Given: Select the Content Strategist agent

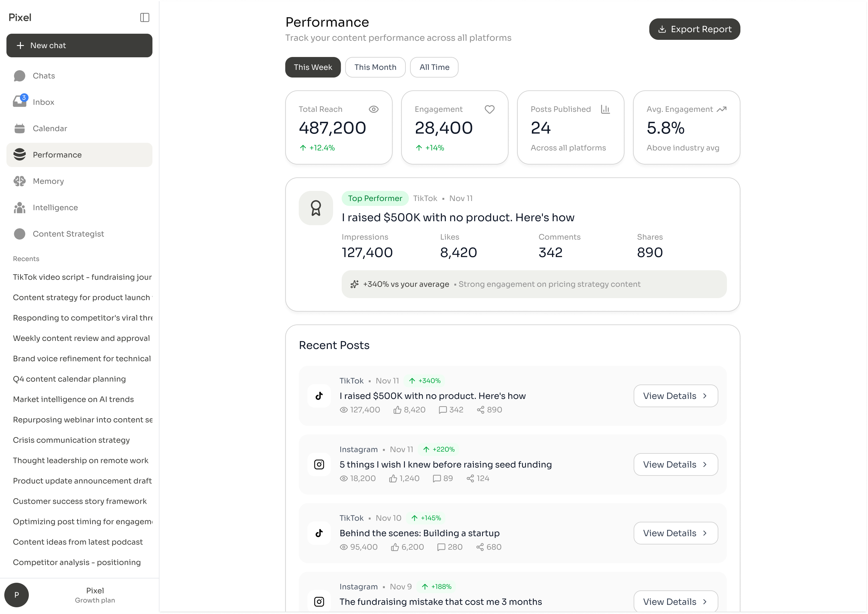Looking at the screenshot, I should pos(68,234).
